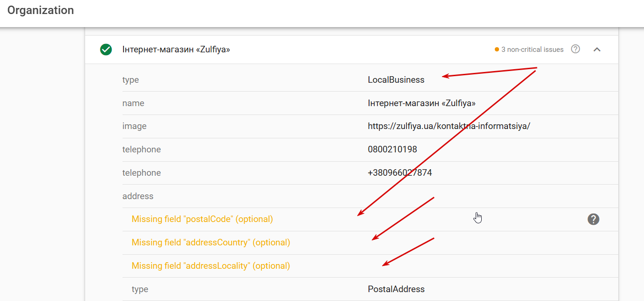Click the type label beside PostalAddress

point(140,289)
